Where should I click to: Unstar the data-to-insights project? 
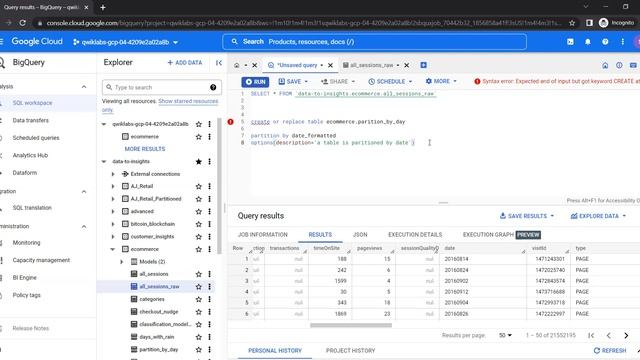(x=199, y=162)
